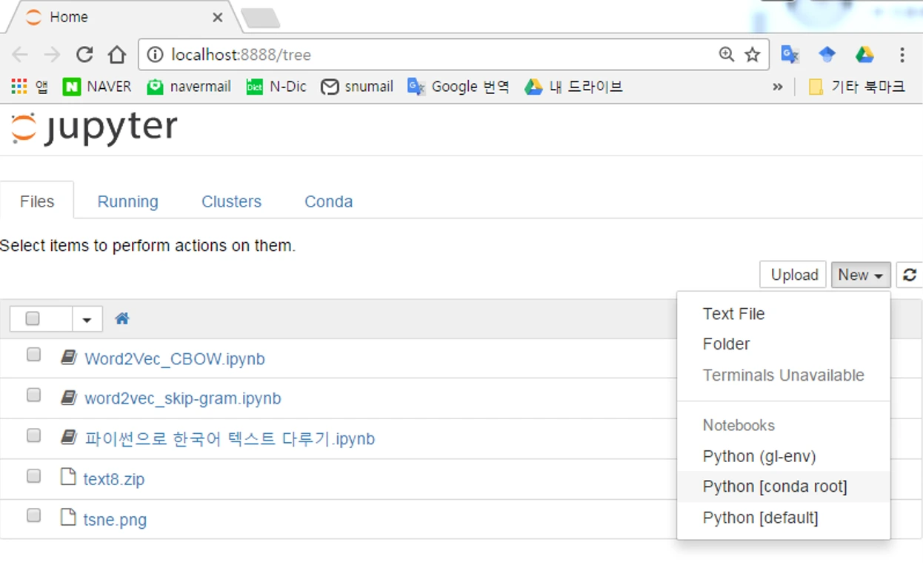
Task: Open the file-type filter dropdown beside select-all checkbox
Action: [x=86, y=318]
